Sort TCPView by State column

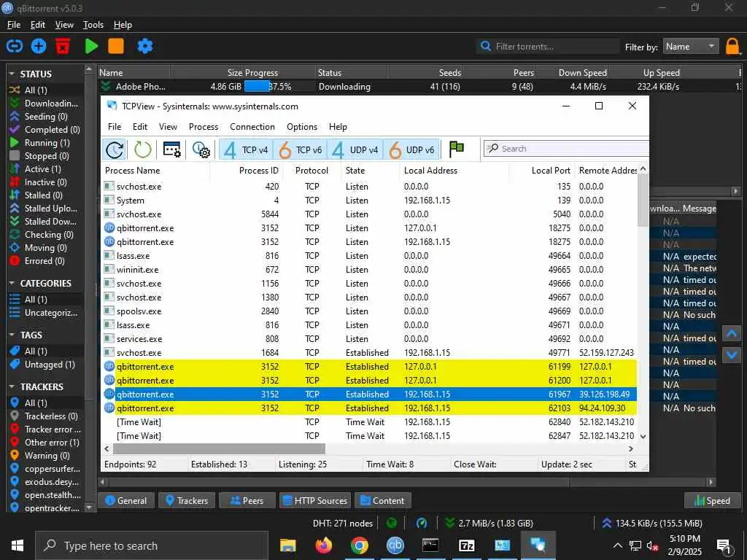(x=370, y=170)
